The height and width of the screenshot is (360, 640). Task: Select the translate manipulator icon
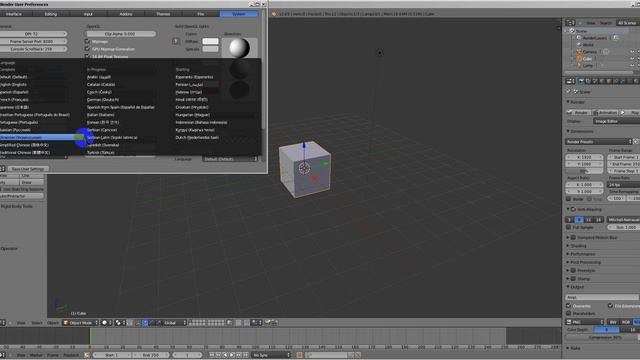tap(145, 322)
